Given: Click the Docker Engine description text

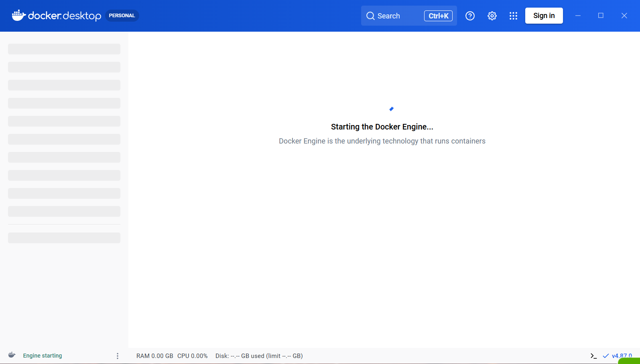Looking at the screenshot, I should click(382, 141).
